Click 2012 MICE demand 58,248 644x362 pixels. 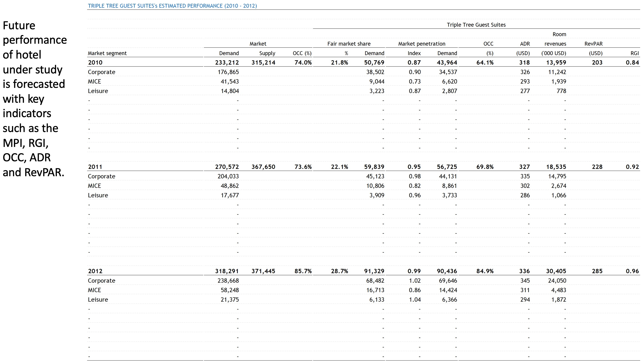tap(229, 290)
